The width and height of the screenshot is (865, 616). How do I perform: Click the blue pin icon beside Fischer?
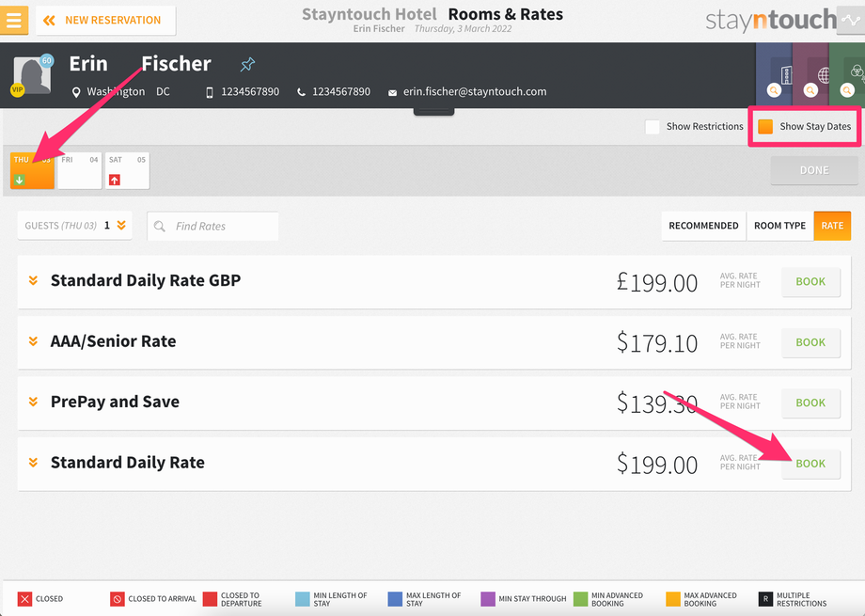click(247, 65)
